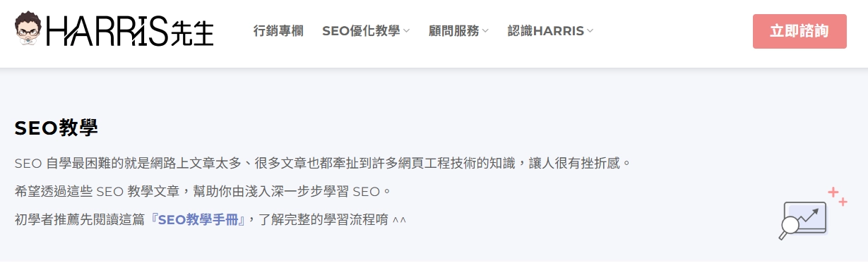
Task: Open the 行銷專欄 menu item
Action: 278,31
